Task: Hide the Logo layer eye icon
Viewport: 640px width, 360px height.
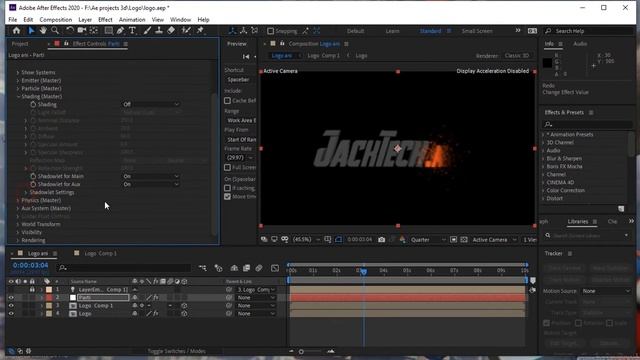Action: 11,313
